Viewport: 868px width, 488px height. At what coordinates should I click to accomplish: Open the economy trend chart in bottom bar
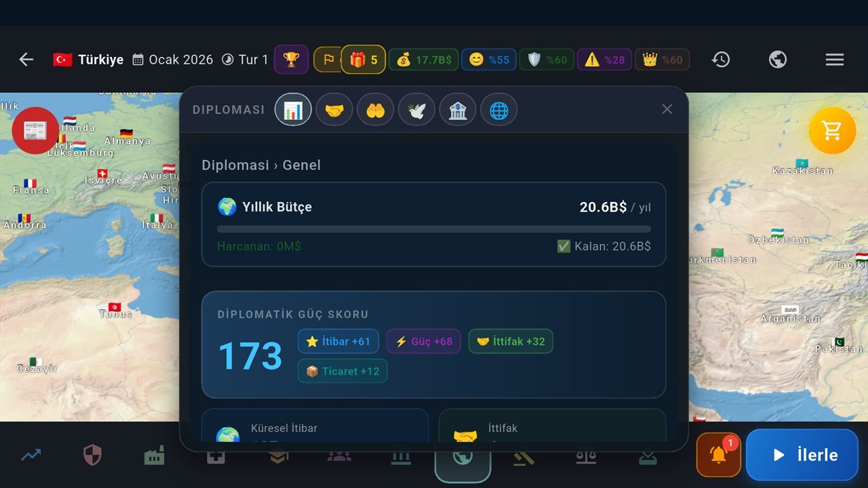coord(31,455)
